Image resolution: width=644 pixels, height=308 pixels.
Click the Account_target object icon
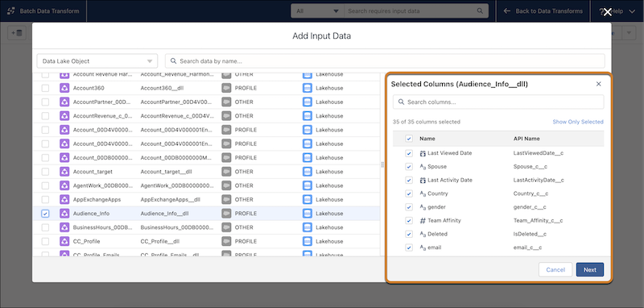tap(64, 172)
